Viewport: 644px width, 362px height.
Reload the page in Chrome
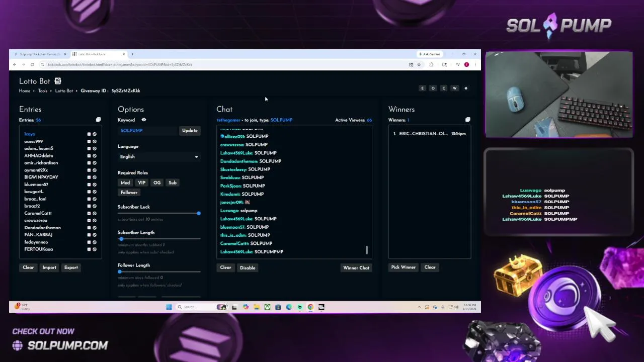[x=32, y=64]
